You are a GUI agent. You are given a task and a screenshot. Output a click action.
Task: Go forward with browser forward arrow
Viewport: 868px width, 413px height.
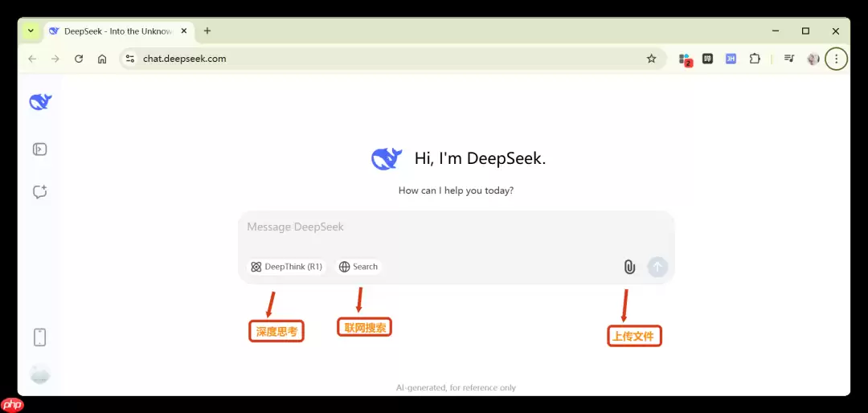point(55,59)
